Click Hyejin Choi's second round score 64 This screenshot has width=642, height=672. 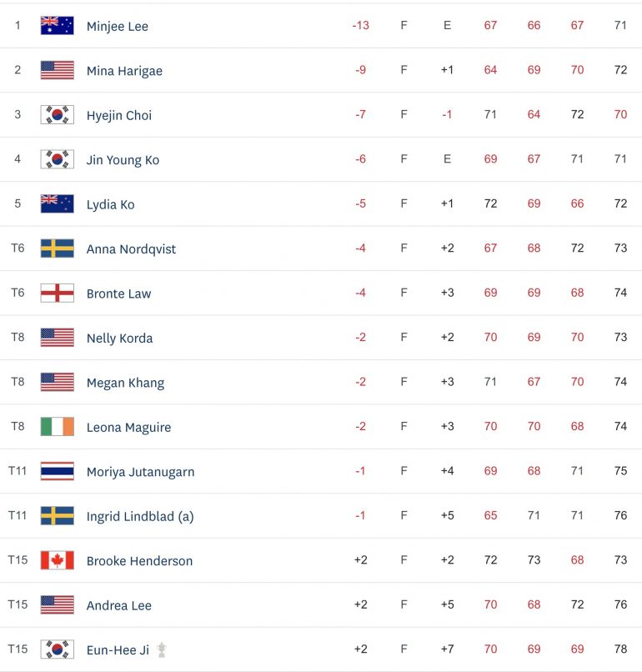coord(534,114)
